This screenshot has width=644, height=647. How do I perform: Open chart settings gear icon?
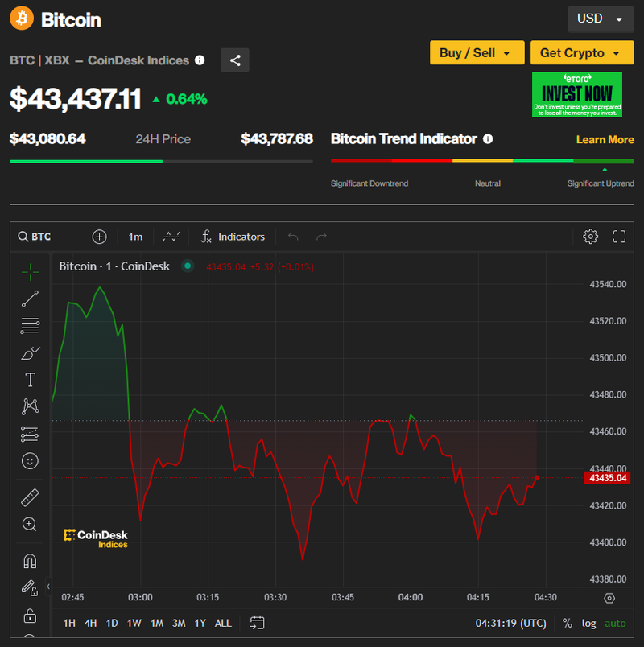pyautogui.click(x=590, y=237)
